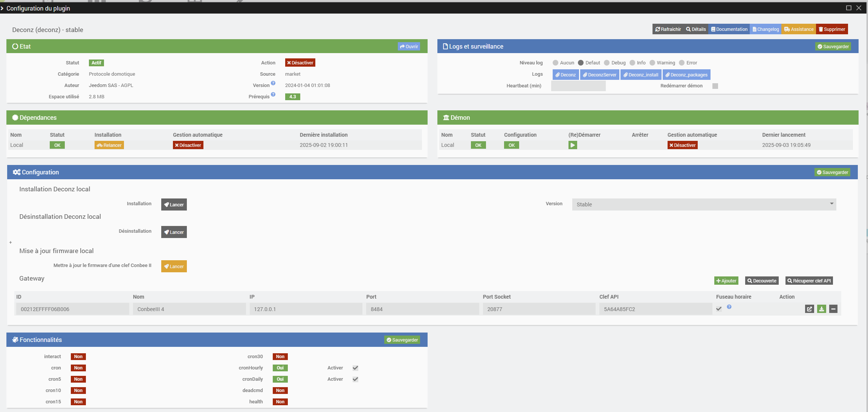Click the Dépendances Statut OK badge

57,145
